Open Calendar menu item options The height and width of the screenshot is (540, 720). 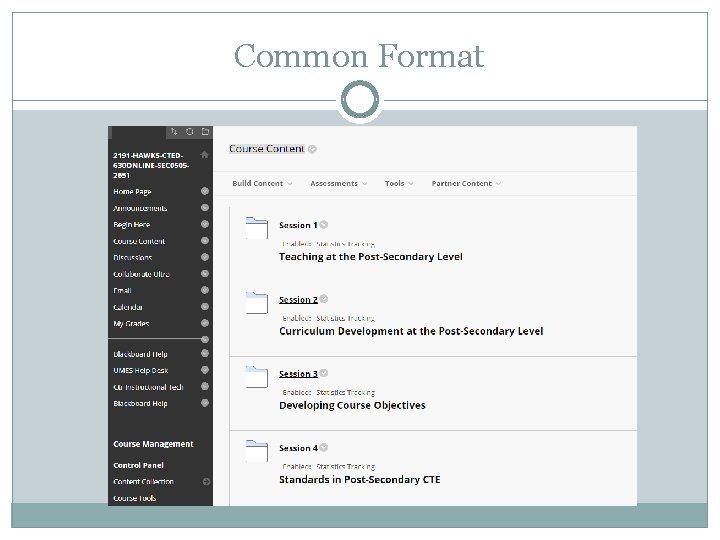205,307
